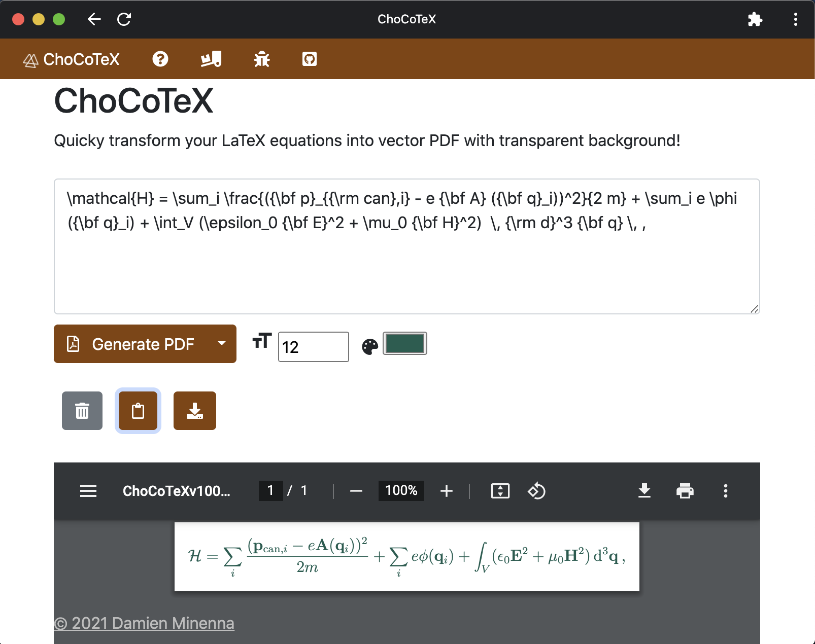Toggle the PDF viewer sidebar hamburger menu
The height and width of the screenshot is (644, 815).
pos(88,491)
